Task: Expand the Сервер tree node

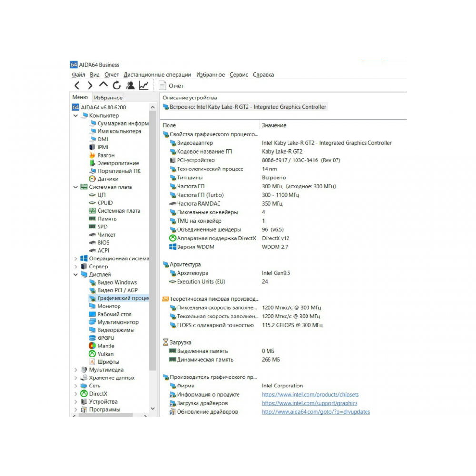Action: click(x=76, y=267)
